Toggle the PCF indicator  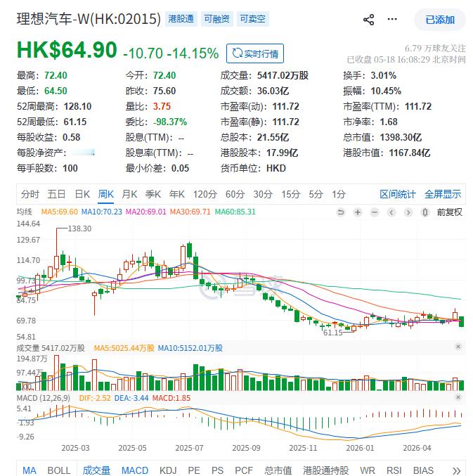(x=244, y=470)
